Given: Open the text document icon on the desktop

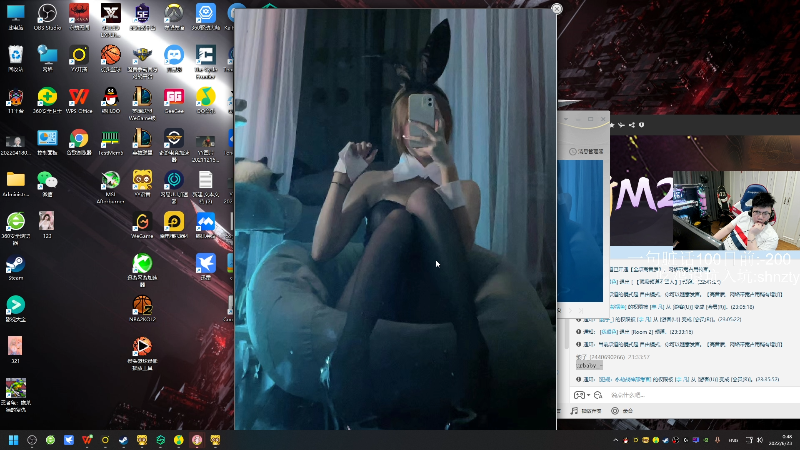Looking at the screenshot, I should coord(206,187).
